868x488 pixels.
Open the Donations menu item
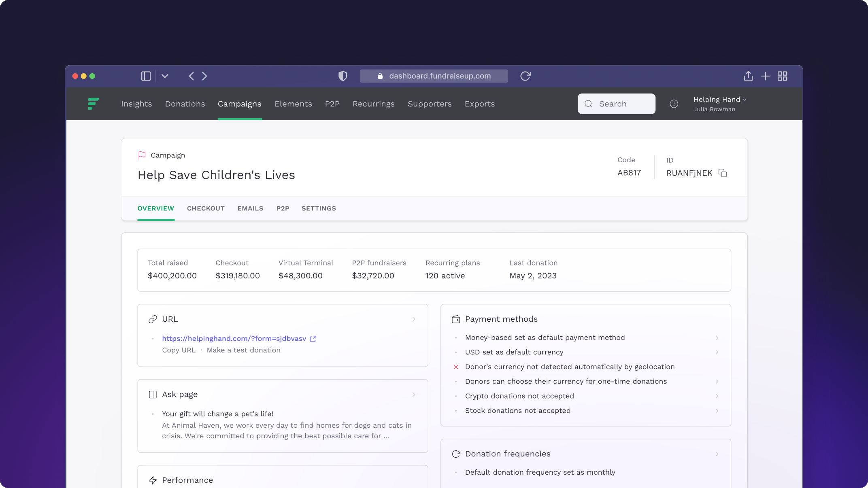[x=185, y=104]
